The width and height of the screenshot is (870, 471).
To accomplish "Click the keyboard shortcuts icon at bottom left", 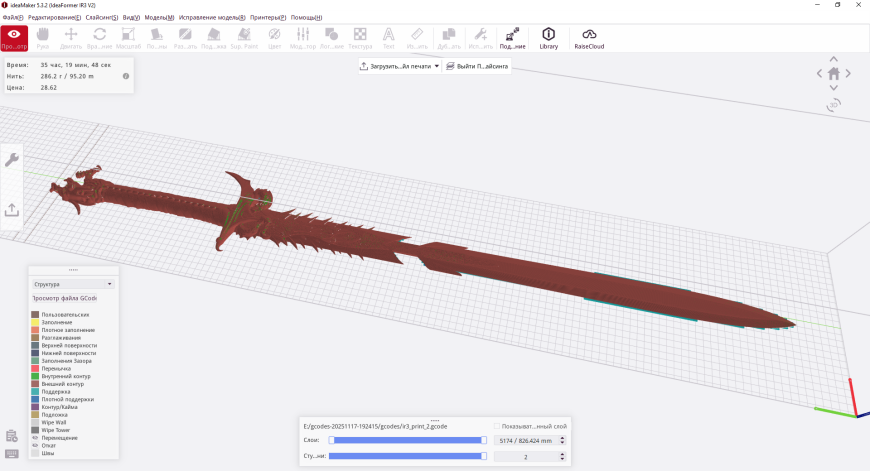I will pyautogui.click(x=11, y=453).
